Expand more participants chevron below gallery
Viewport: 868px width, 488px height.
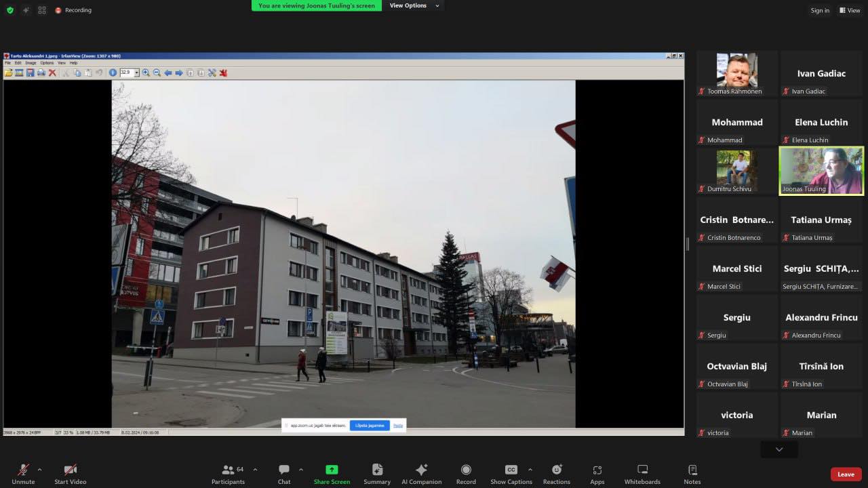[779, 449]
